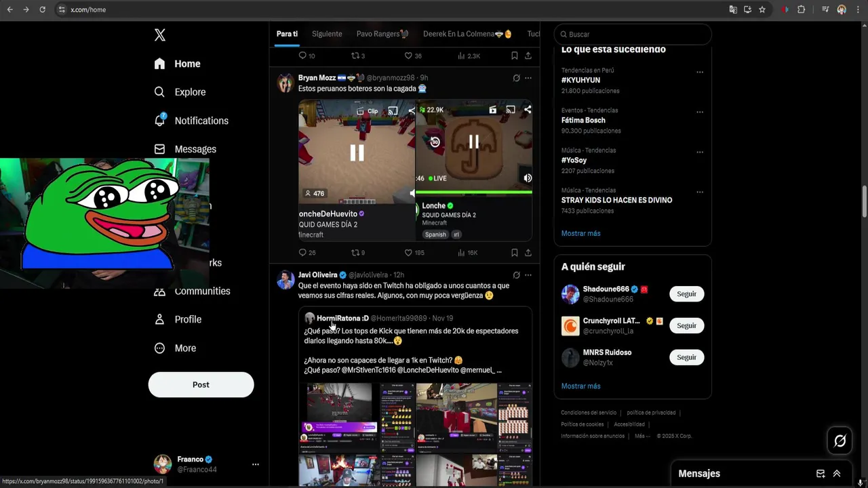Open #YoSoy trend
868x488 pixels.
click(x=574, y=160)
